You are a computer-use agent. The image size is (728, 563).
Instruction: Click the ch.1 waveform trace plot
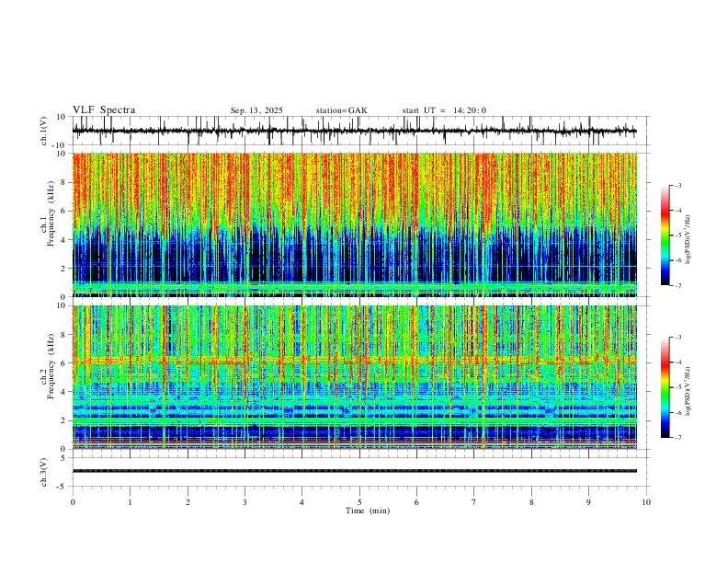355,131
